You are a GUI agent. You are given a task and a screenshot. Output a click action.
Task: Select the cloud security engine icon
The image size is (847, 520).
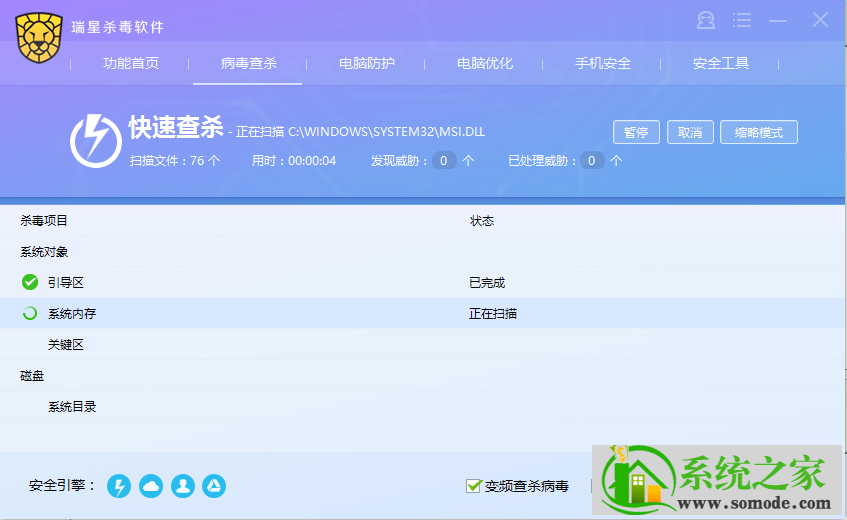coord(151,486)
